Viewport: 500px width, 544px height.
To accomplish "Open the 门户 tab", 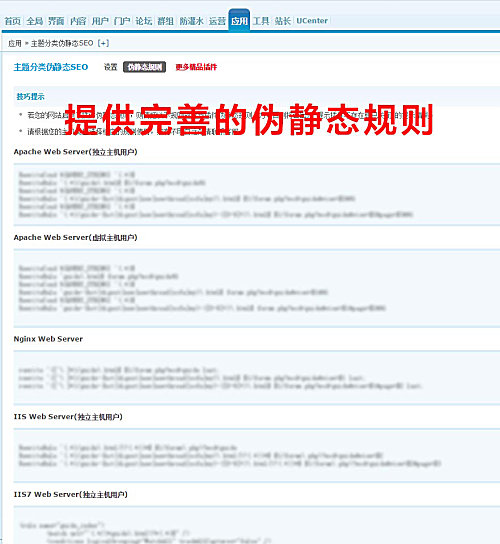I will click(x=122, y=21).
